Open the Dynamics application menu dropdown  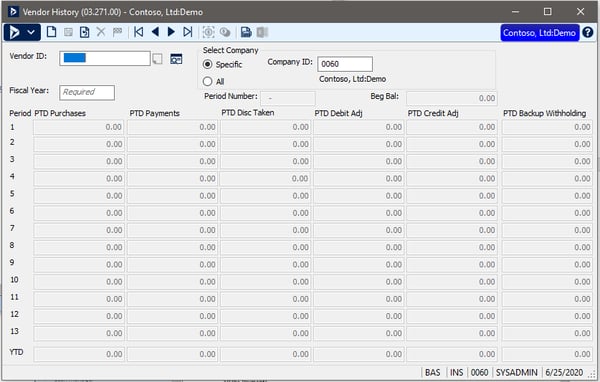click(x=22, y=33)
